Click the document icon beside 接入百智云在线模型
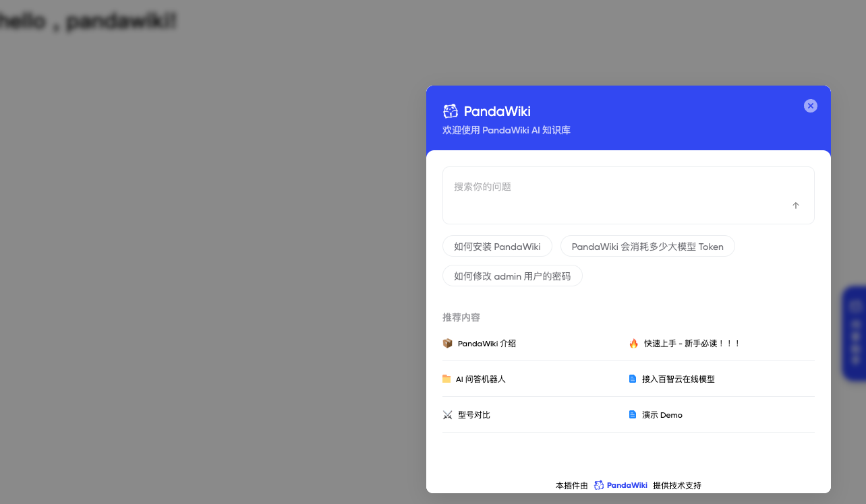The height and width of the screenshot is (504, 866). click(x=633, y=379)
